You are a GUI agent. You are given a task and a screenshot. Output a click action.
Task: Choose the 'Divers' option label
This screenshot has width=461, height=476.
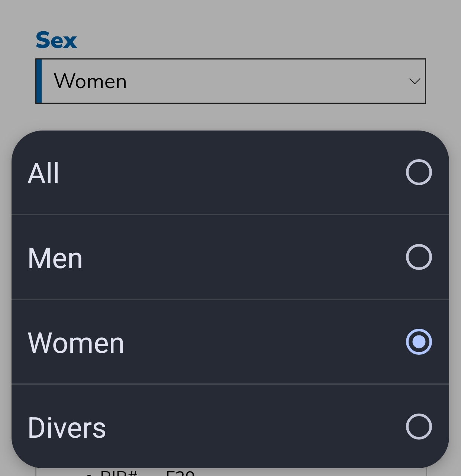[67, 428]
